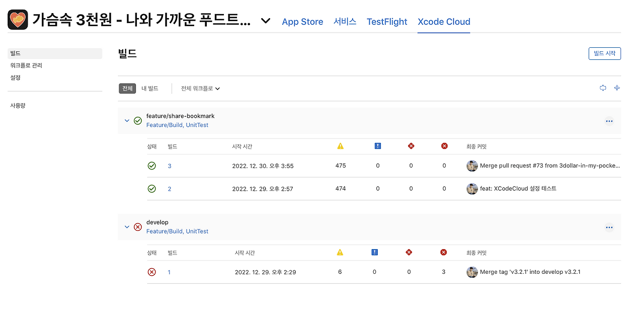This screenshot has height=313, width=644.
Task: Click warning count 475 for build 3
Action: [x=341, y=166]
